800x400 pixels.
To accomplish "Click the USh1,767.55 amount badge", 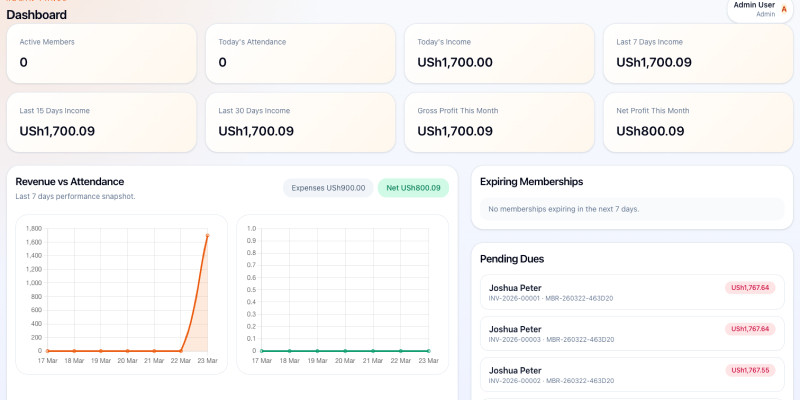I will click(x=750, y=370).
